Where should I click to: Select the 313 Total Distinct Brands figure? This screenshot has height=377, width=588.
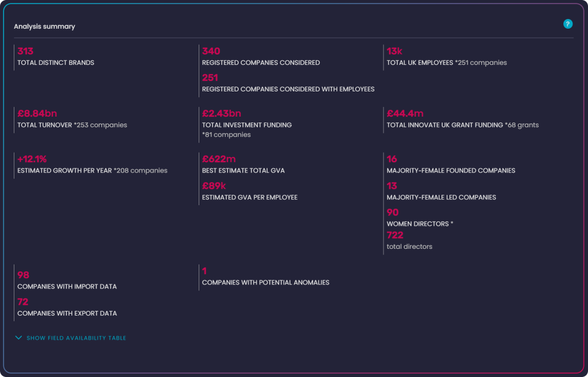click(x=25, y=51)
